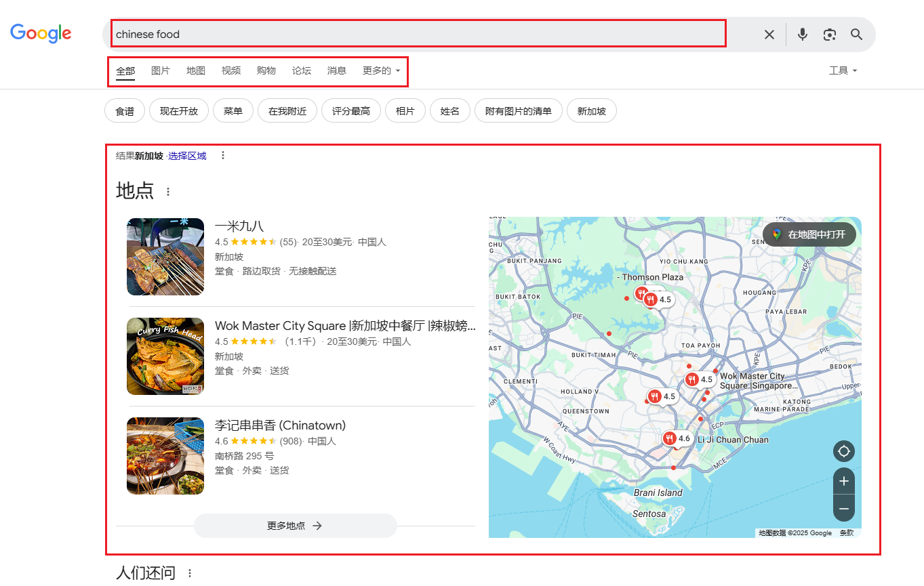The image size is (924, 586).
Task: Zoom out on the map with minus
Action: point(844,508)
